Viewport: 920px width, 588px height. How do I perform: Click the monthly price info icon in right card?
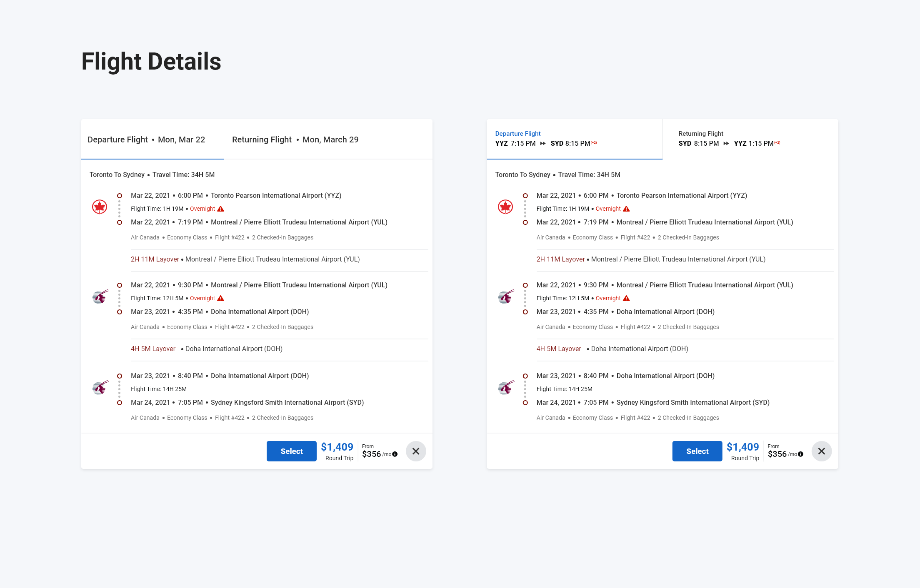point(800,454)
